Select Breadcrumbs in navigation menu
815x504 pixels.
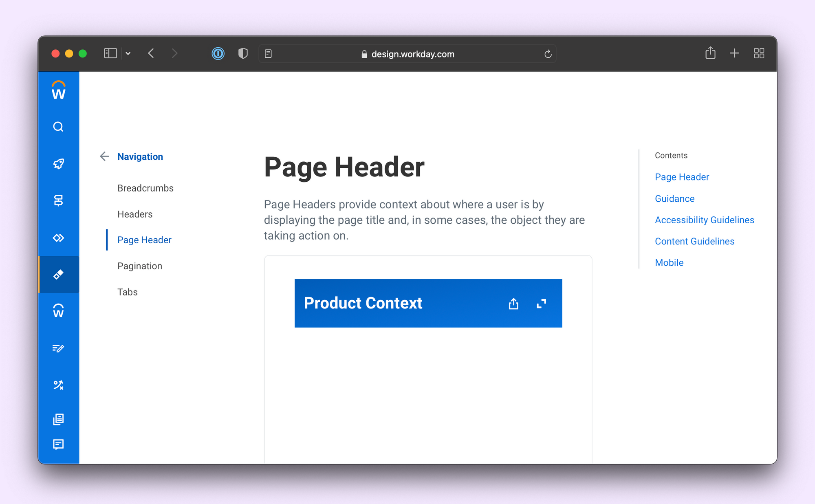pyautogui.click(x=145, y=188)
